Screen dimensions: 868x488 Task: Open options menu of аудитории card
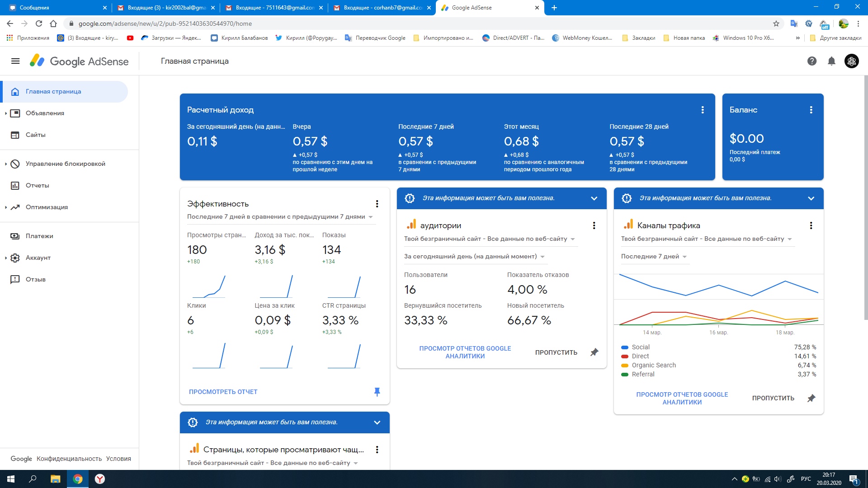click(x=594, y=225)
